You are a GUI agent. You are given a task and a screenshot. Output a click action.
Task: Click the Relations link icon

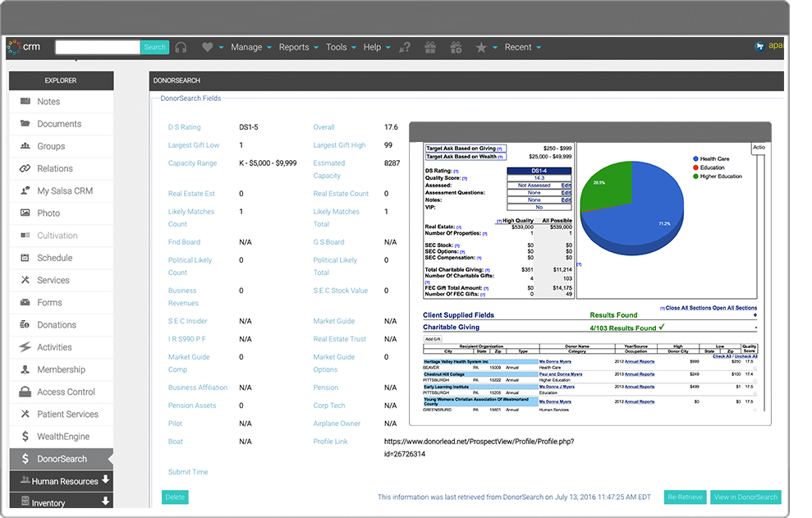[25, 167]
